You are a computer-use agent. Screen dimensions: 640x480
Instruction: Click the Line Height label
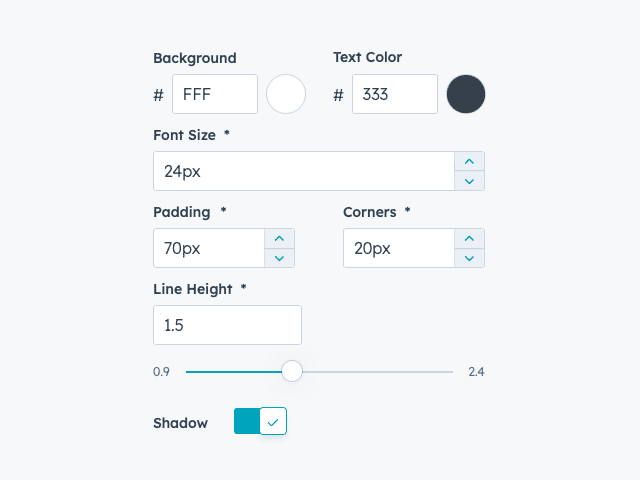click(193, 289)
